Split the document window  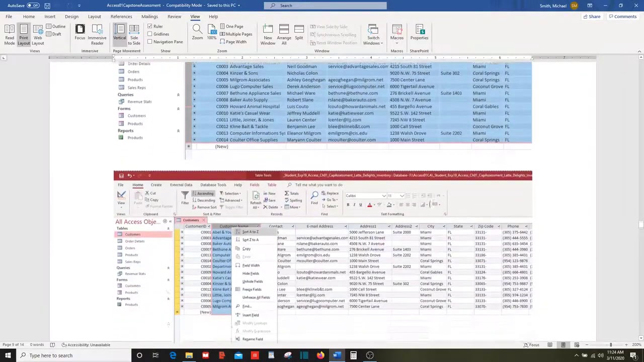pyautogui.click(x=299, y=33)
